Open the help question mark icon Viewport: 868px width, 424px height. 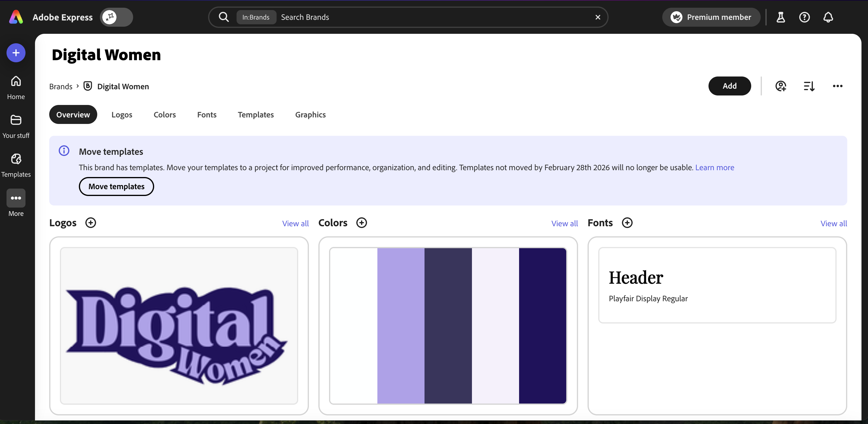[804, 17]
